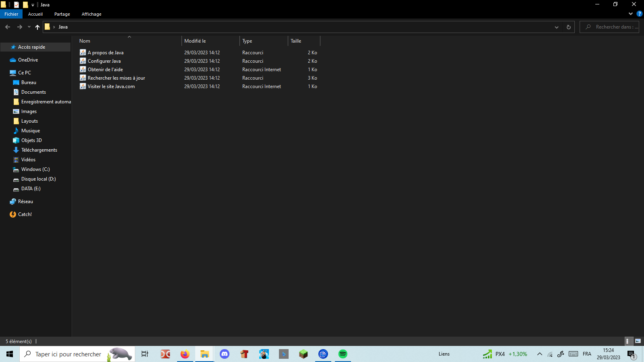
Task: Launch Firefox from the taskbar
Action: click(x=185, y=354)
